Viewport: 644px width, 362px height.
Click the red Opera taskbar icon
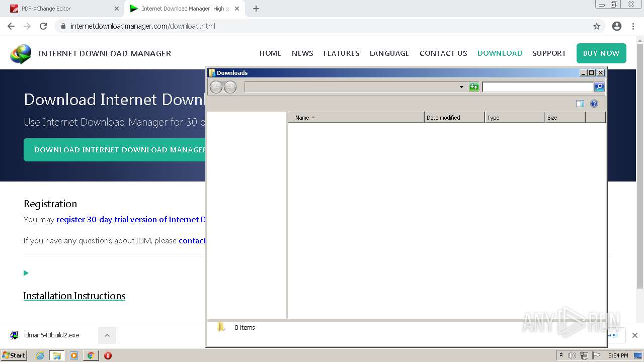click(108, 355)
